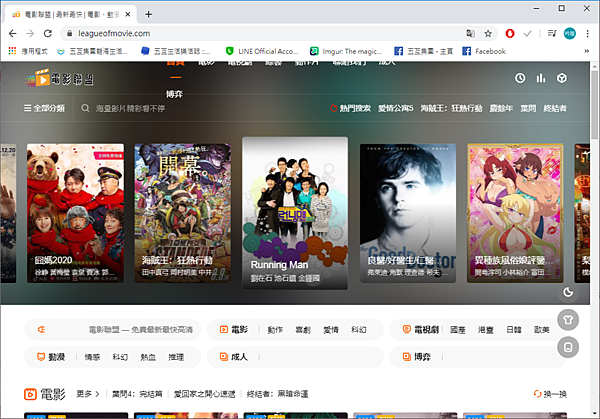
Task: Open the Running Man poster
Action: 295,213
